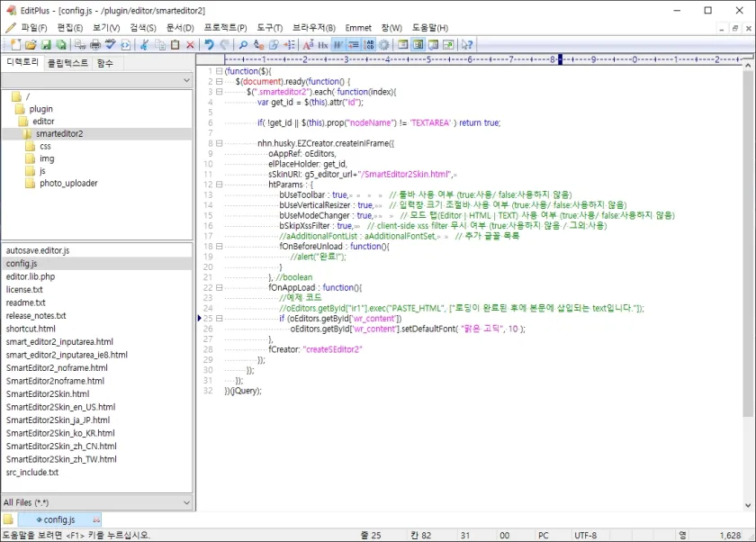Screen dimensions: 756x542
Task: Paste using the clipboard toolbar icon
Action: [175, 45]
